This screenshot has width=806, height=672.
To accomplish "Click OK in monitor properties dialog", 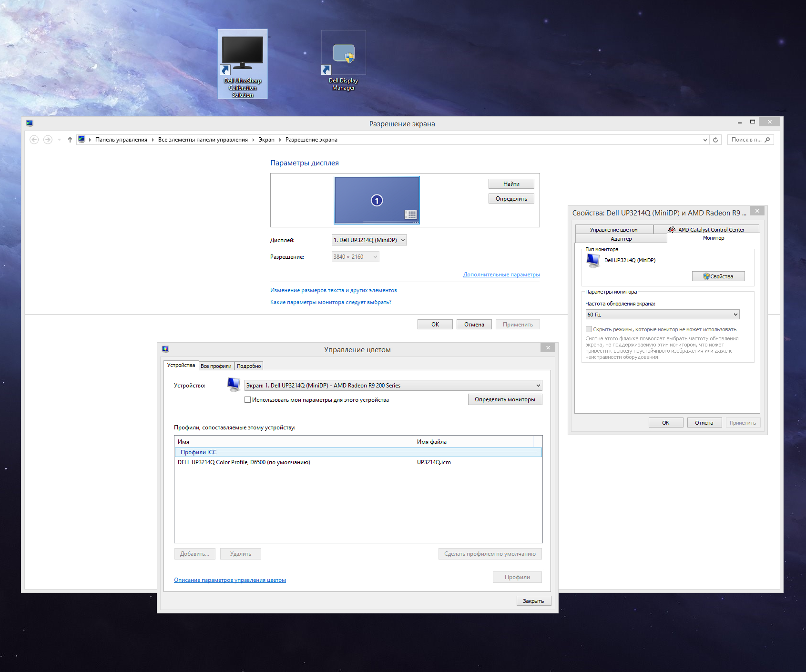I will pyautogui.click(x=666, y=423).
